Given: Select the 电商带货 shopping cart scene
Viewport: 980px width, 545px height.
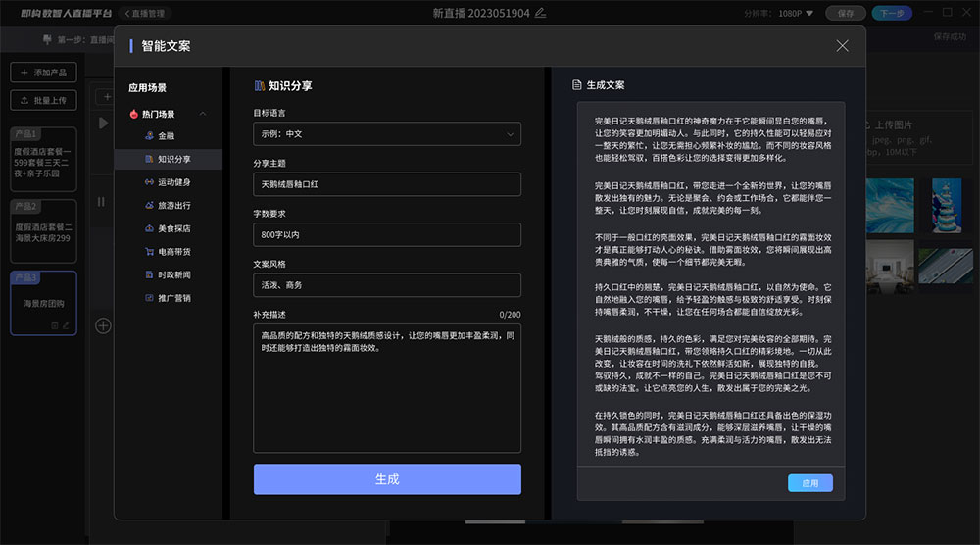Looking at the screenshot, I should [149, 252].
